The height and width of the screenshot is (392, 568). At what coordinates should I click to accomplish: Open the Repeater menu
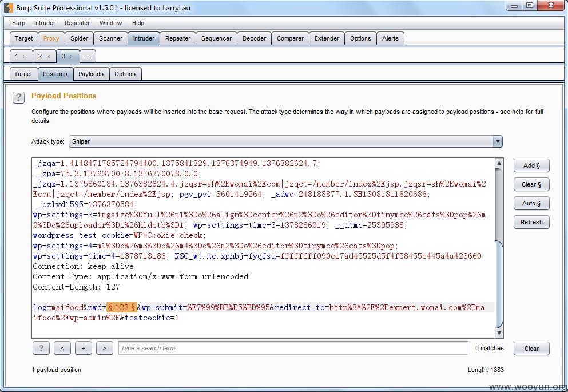pyautogui.click(x=77, y=23)
